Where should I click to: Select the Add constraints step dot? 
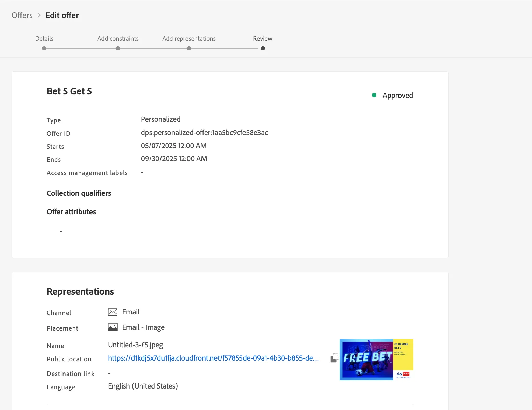pos(118,48)
